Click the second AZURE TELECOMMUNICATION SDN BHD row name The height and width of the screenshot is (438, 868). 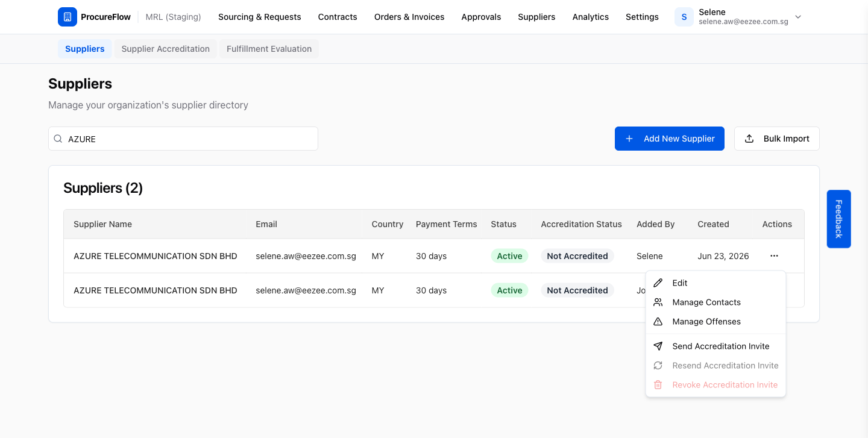pos(156,290)
